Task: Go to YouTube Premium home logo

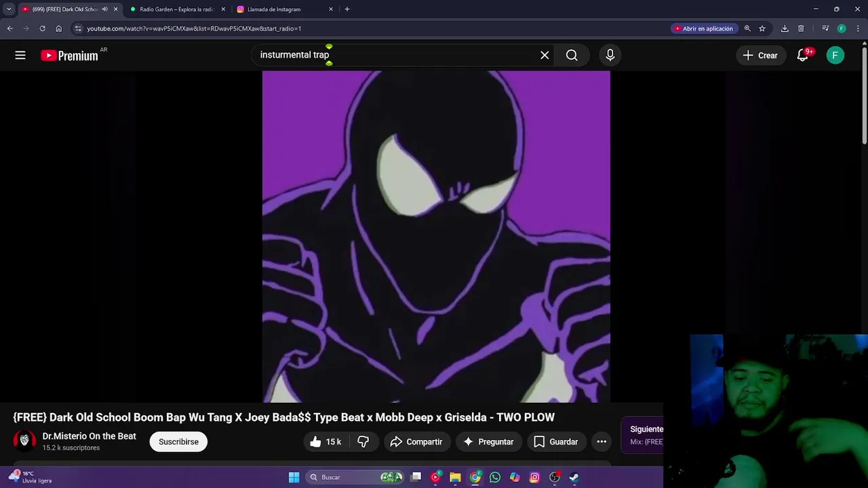Action: tap(69, 56)
